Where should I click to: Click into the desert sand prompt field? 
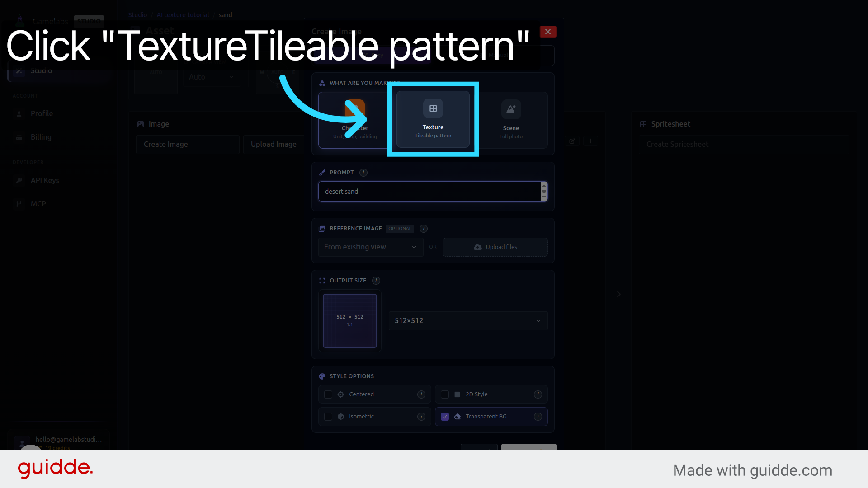click(429, 192)
